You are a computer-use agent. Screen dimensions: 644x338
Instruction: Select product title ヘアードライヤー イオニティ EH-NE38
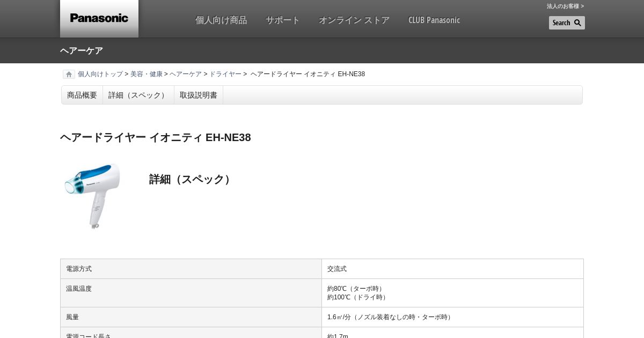(156, 137)
